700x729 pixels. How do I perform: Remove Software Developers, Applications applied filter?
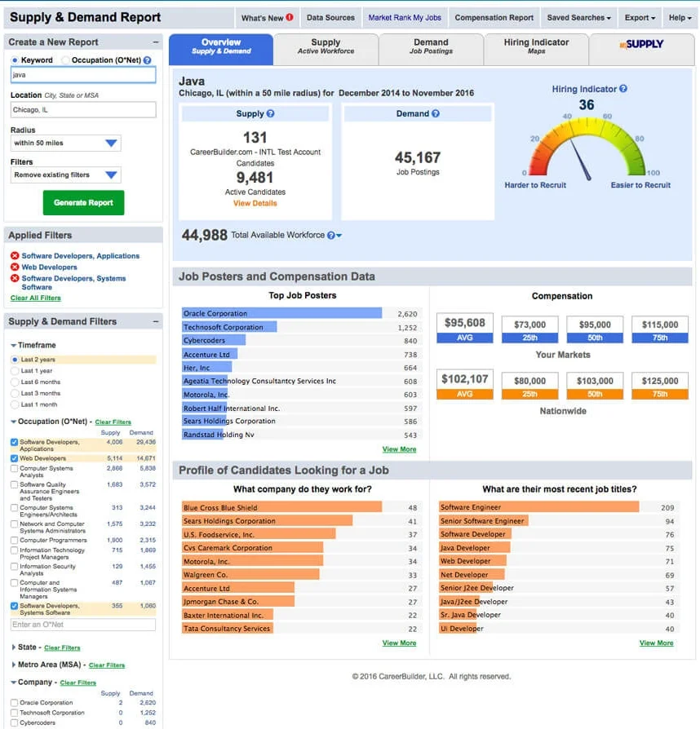[x=15, y=256]
